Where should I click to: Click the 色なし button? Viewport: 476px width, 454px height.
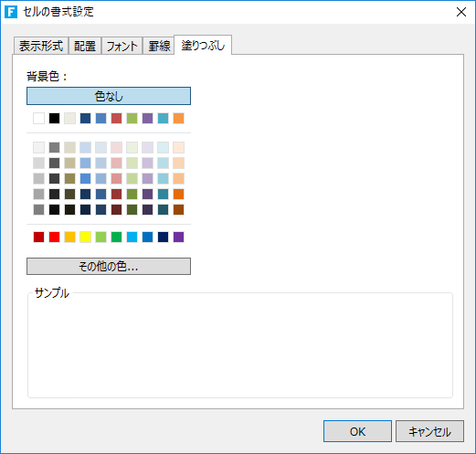coord(109,96)
